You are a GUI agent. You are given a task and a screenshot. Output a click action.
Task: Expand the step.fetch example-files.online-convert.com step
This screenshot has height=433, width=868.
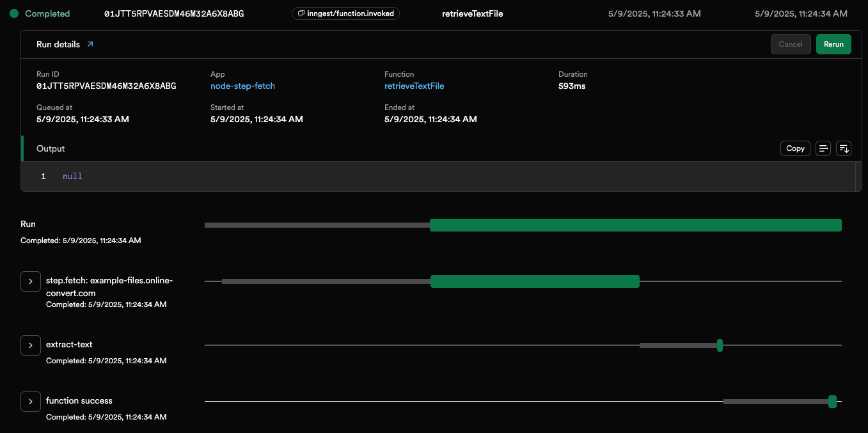click(30, 281)
